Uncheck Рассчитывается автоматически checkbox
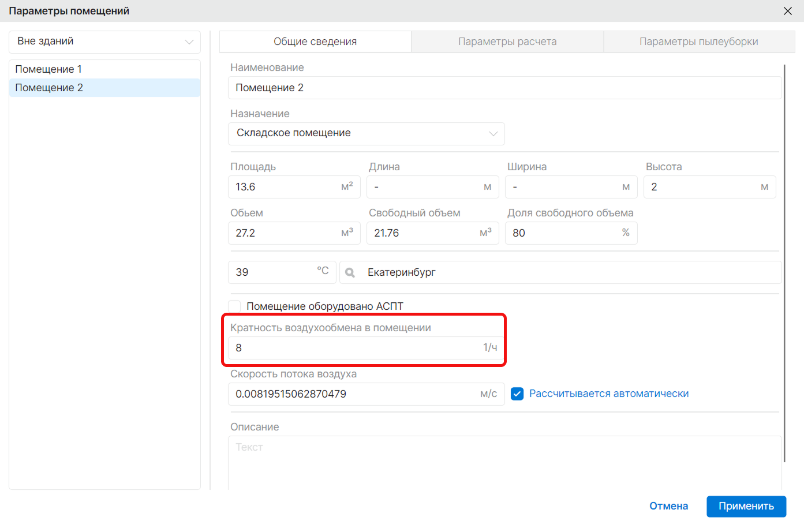804x532 pixels. (517, 394)
